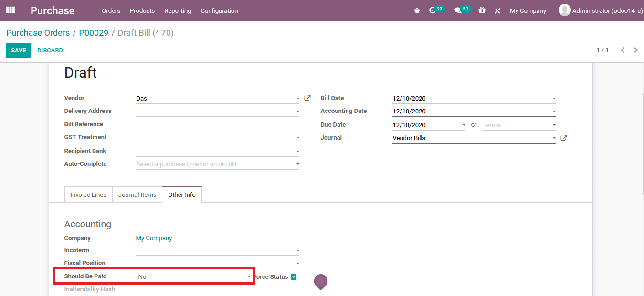
Task: Open Vendor external link icon
Action: [307, 98]
